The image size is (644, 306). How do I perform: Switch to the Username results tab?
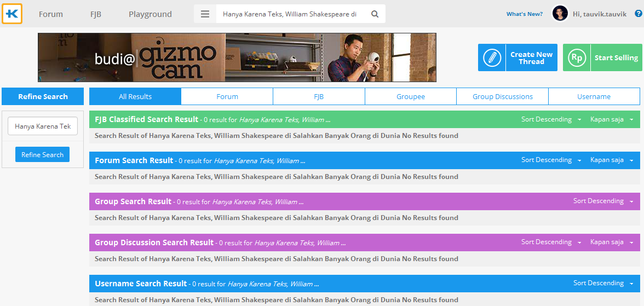(x=594, y=96)
